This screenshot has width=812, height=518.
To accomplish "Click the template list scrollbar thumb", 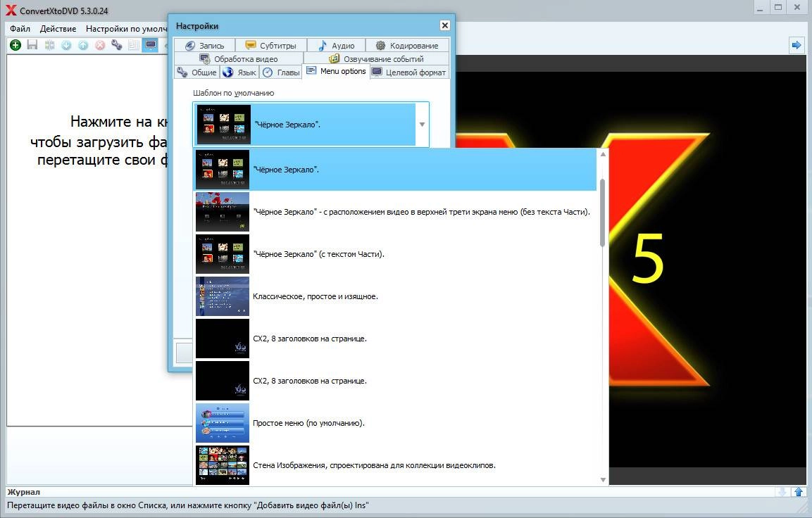I will click(x=603, y=213).
